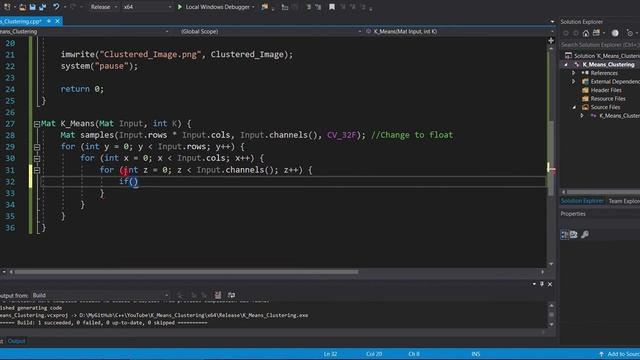Click the editor horizontal scrollbar
This screenshot has height=360, width=640.
[x=186, y=272]
